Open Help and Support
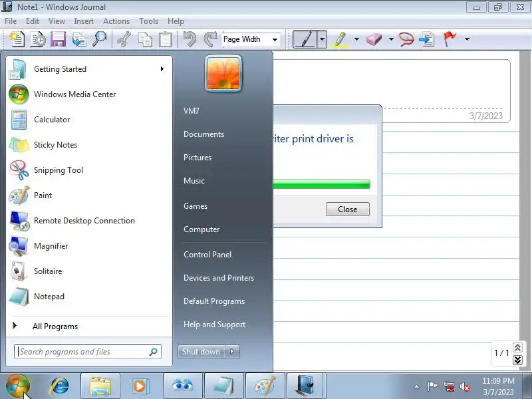 (214, 325)
